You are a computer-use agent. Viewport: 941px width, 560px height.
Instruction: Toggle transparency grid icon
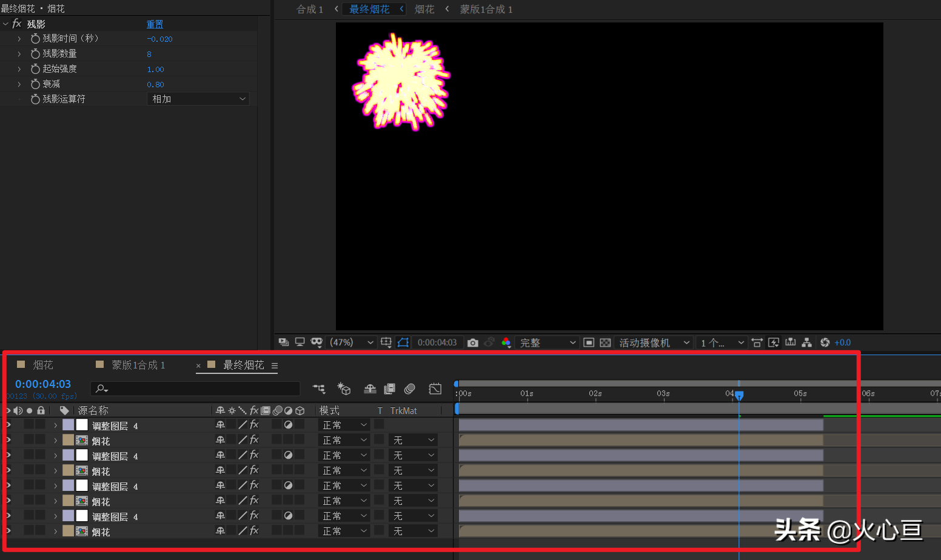pyautogui.click(x=605, y=342)
